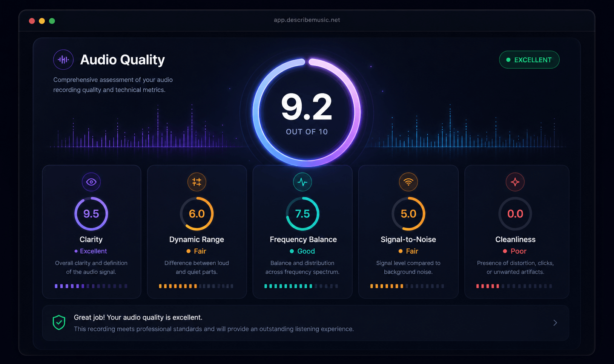Click the EXCELLENT status badge
The width and height of the screenshot is (614, 364).
[529, 60]
